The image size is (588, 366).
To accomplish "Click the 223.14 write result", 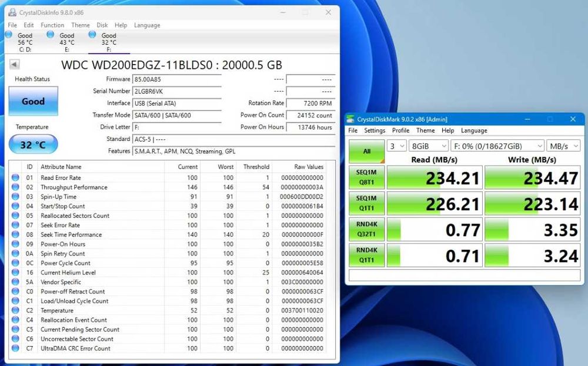I will pyautogui.click(x=533, y=203).
